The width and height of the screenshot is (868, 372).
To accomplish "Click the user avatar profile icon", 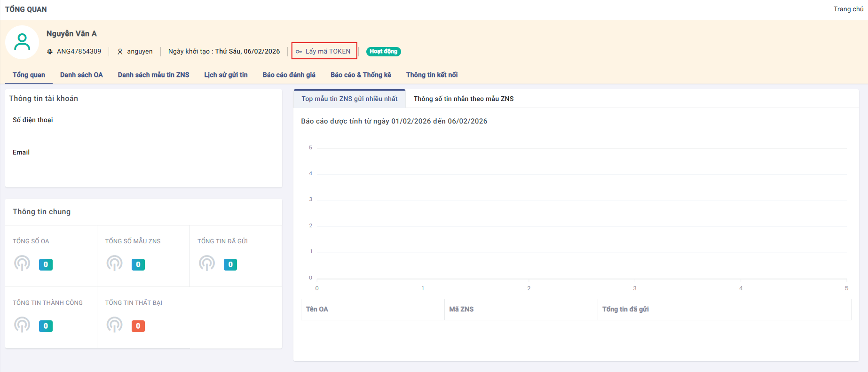I will click(x=22, y=42).
